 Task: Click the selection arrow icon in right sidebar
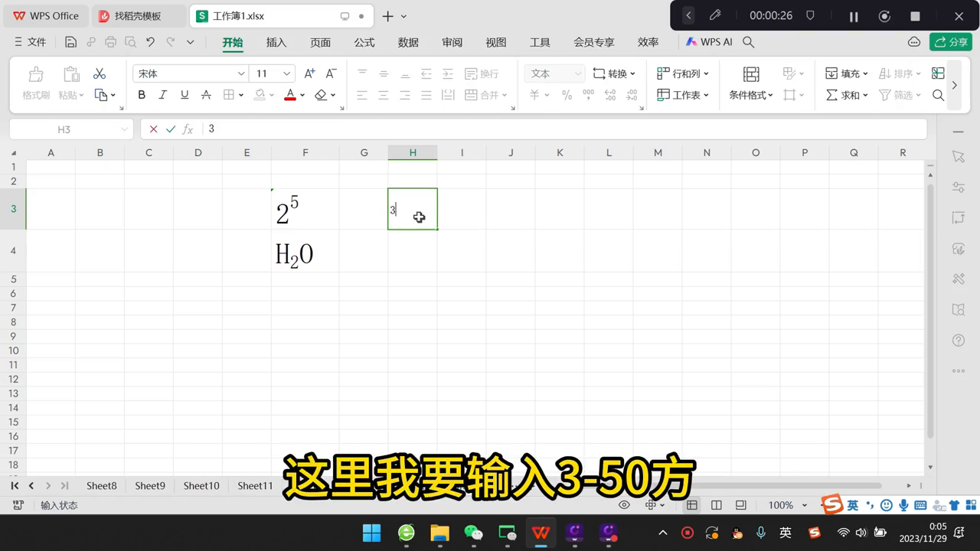[959, 157]
